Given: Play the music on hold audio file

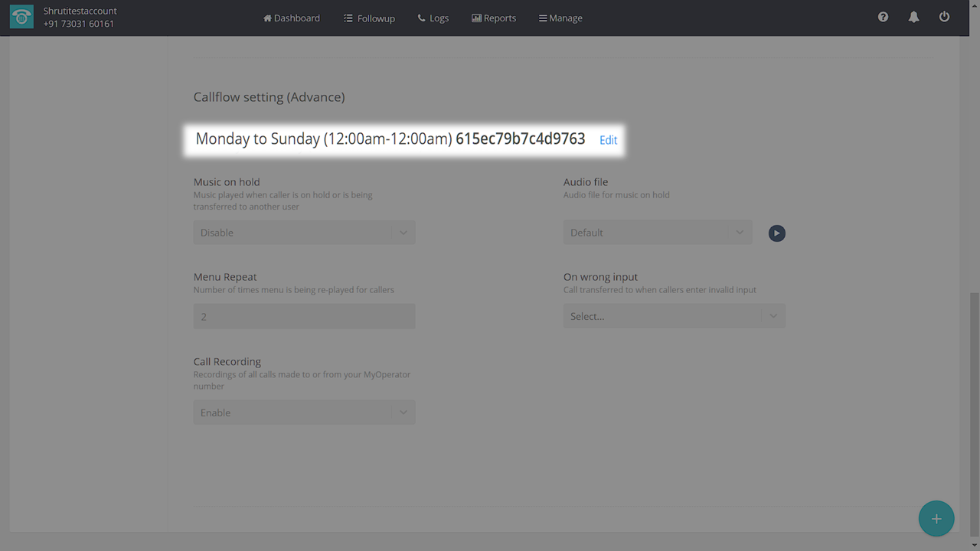Looking at the screenshot, I should 776,233.
